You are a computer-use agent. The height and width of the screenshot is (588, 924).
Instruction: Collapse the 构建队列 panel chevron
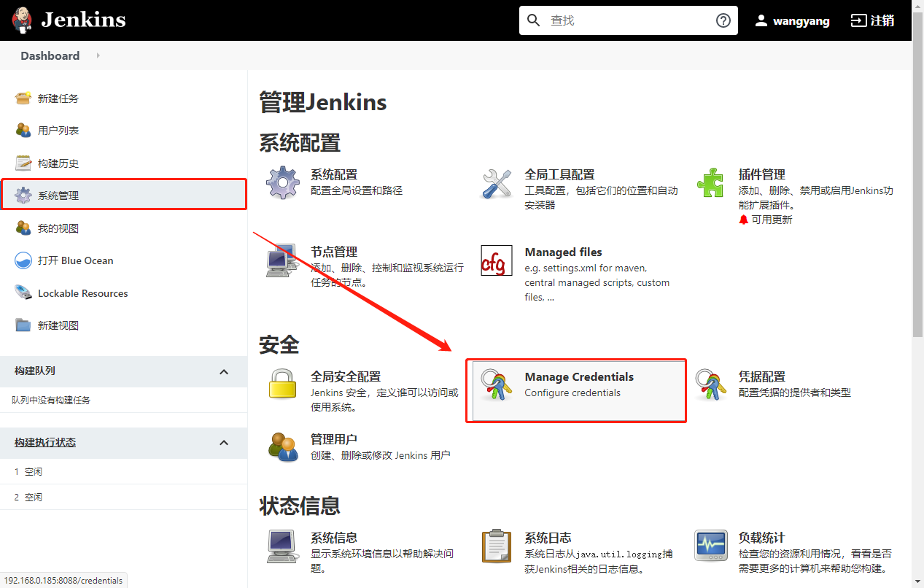click(224, 371)
